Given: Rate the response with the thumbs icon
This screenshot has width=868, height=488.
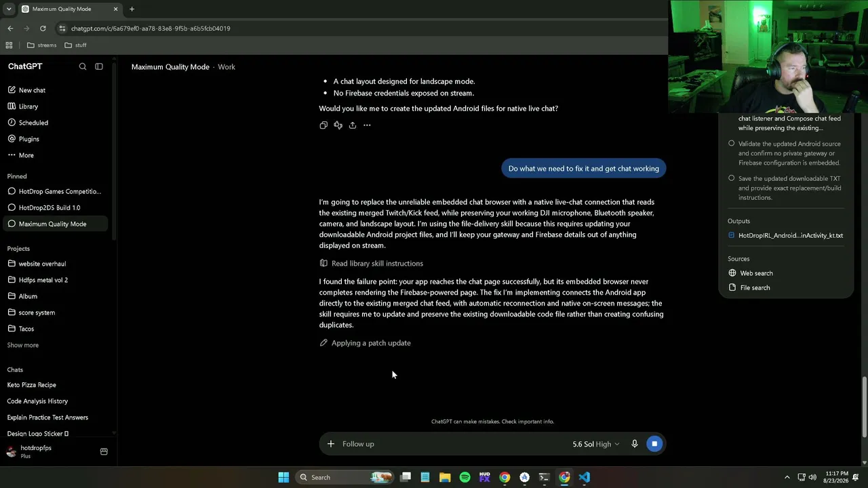Looking at the screenshot, I should (338, 125).
